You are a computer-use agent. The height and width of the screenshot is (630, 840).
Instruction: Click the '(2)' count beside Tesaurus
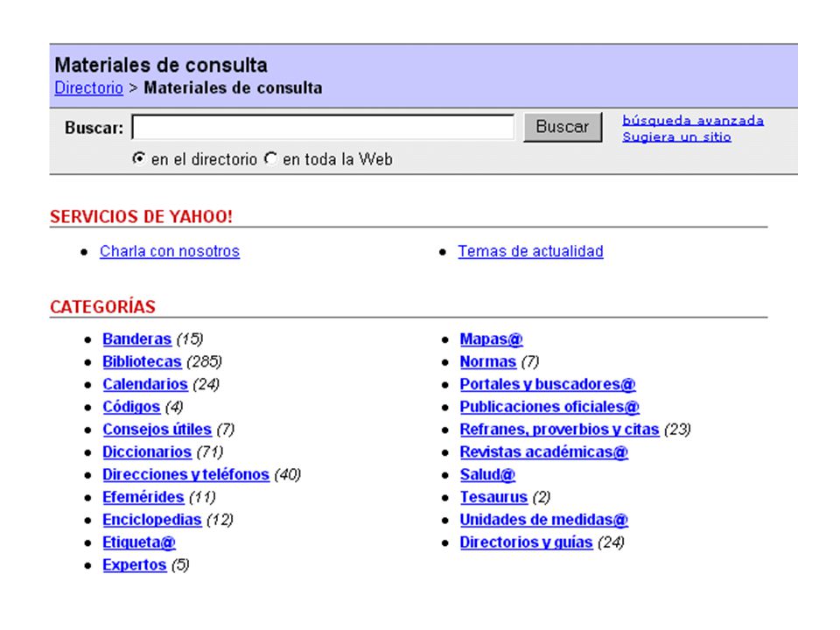[542, 497]
